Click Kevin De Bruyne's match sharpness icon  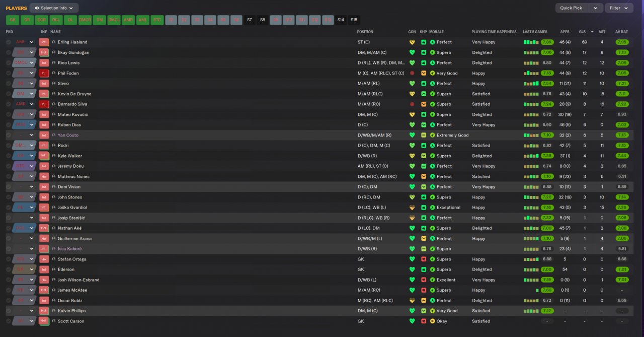point(424,94)
